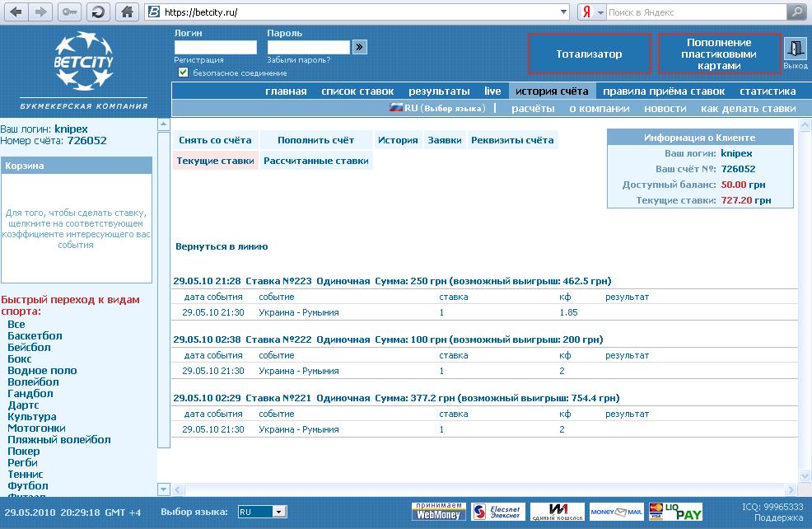Click the Пополнить счёт button

coord(315,140)
